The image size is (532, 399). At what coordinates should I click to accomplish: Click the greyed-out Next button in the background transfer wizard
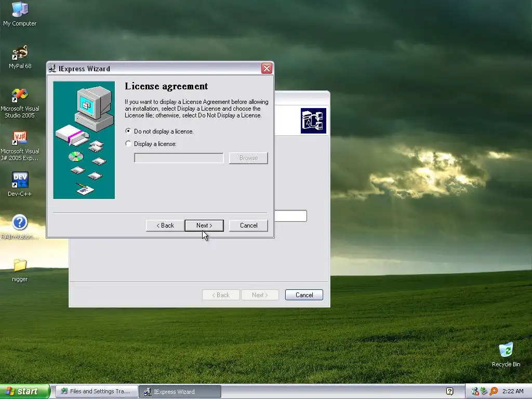260,295
